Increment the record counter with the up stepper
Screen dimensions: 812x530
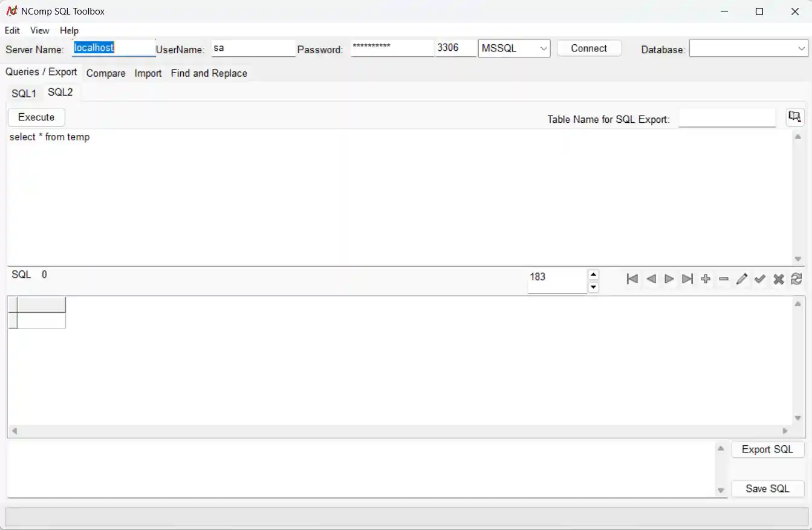[593, 274]
